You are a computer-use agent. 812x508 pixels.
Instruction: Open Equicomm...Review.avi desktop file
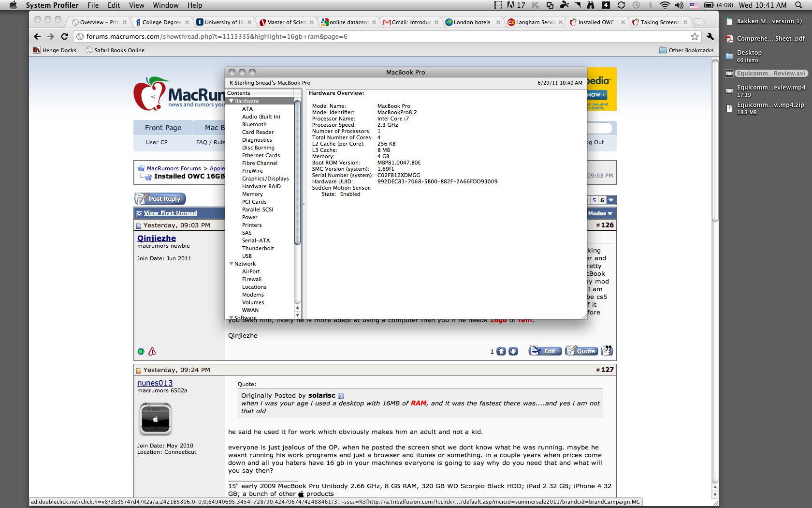[x=770, y=74]
